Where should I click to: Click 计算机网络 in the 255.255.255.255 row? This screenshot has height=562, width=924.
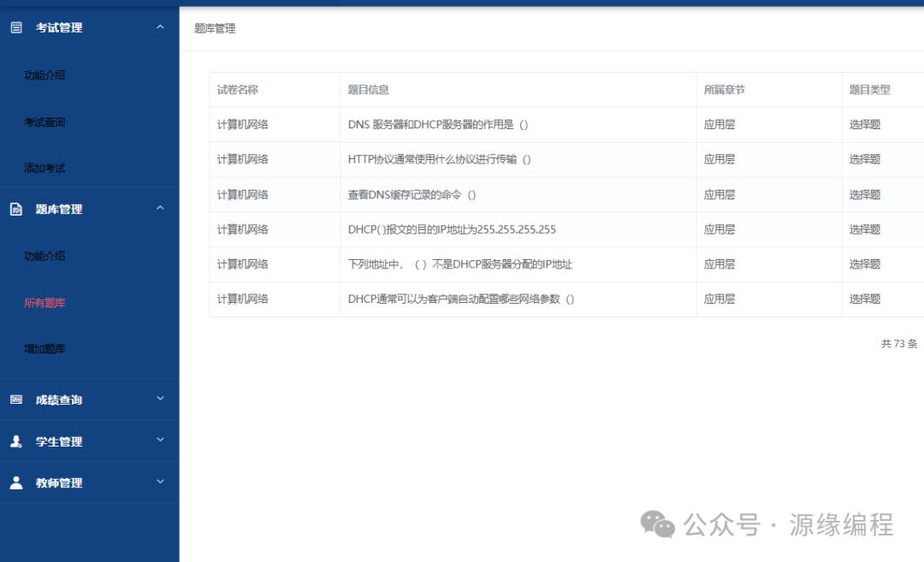(x=243, y=229)
